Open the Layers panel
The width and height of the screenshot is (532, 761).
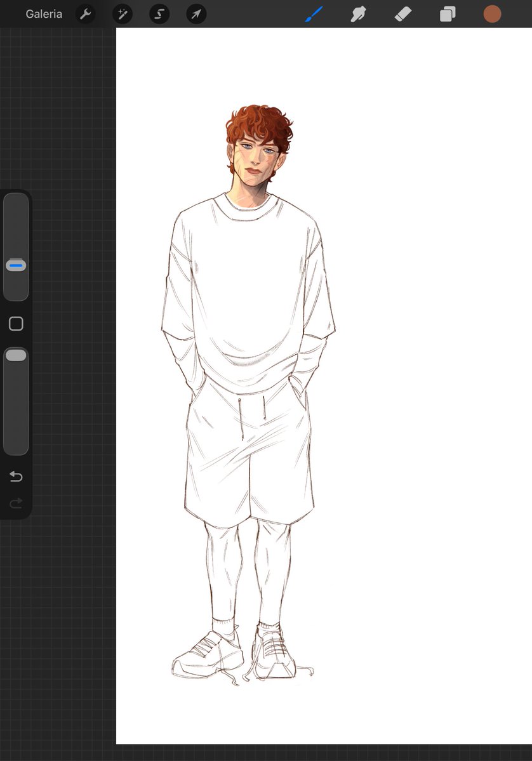(448, 14)
